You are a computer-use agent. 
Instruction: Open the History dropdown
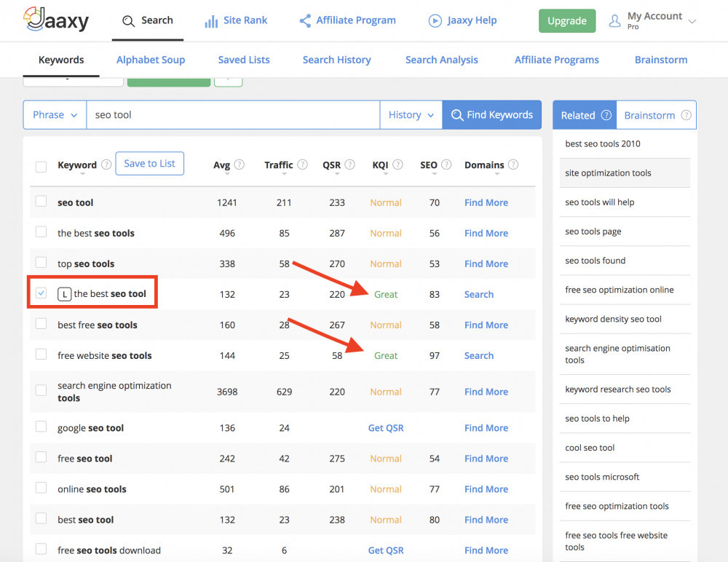[411, 115]
